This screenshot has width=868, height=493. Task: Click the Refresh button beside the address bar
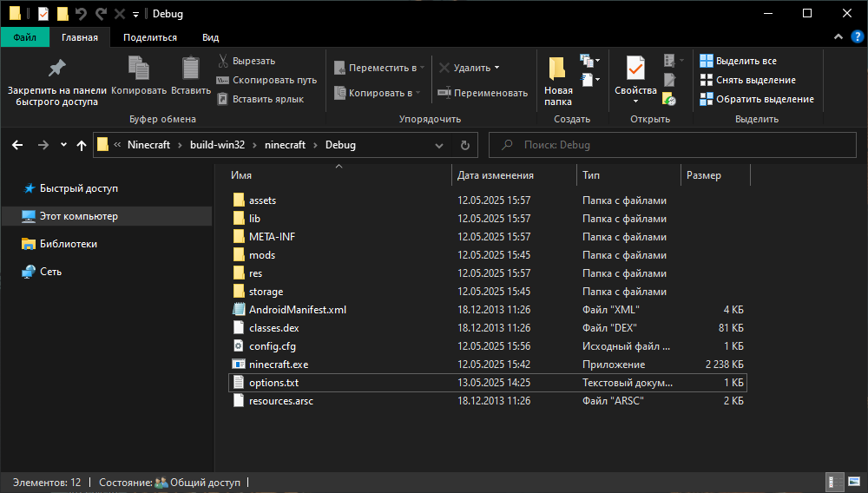click(464, 145)
